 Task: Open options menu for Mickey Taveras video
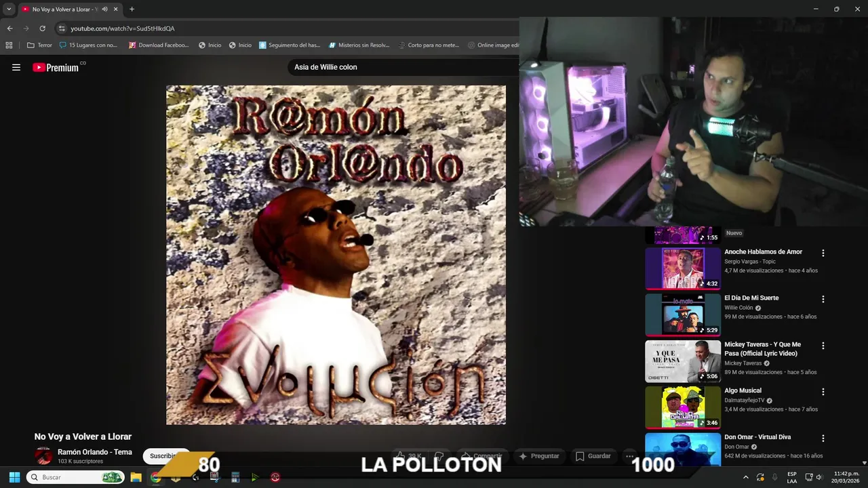point(823,346)
